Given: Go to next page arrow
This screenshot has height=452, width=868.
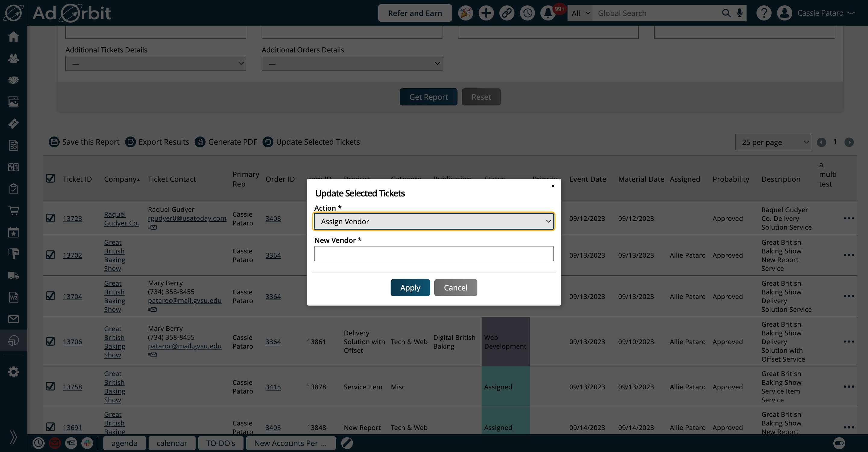Looking at the screenshot, I should coord(849,142).
